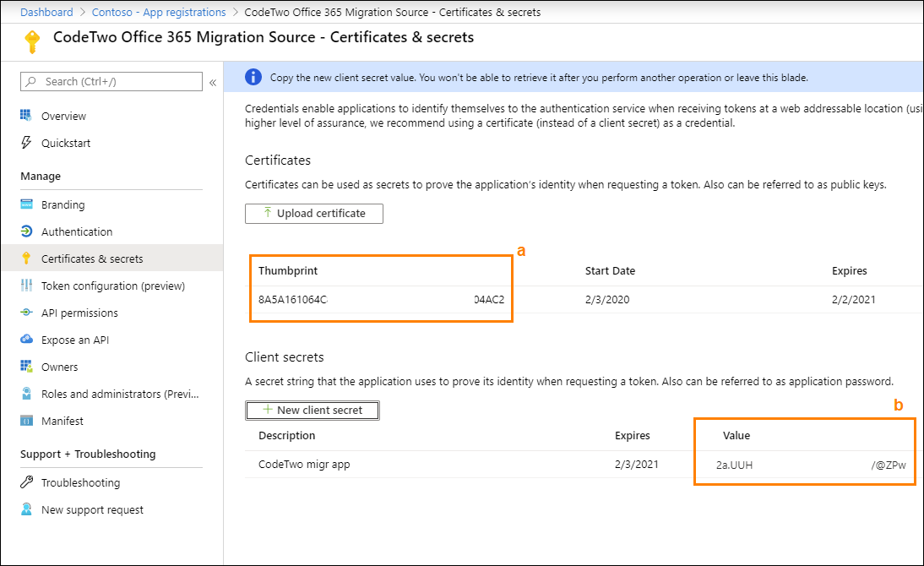
Task: Open Contoso - App registrations breadcrumb
Action: pyautogui.click(x=159, y=12)
